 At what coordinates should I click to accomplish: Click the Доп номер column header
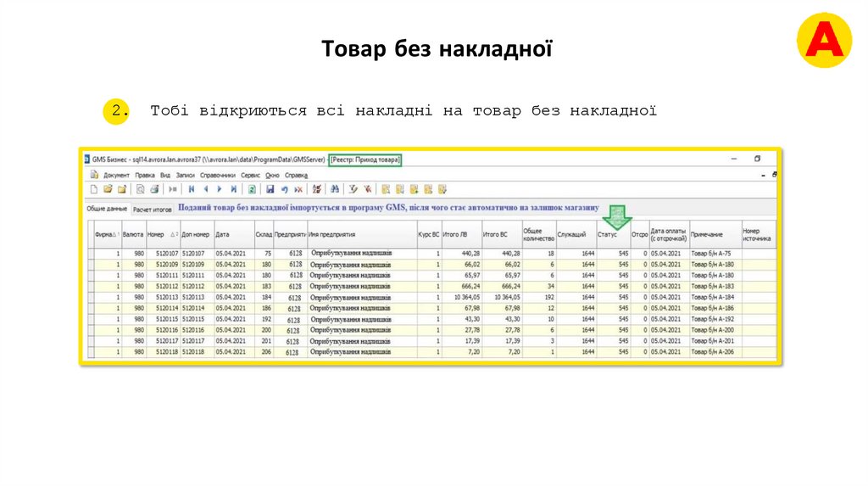click(x=197, y=234)
